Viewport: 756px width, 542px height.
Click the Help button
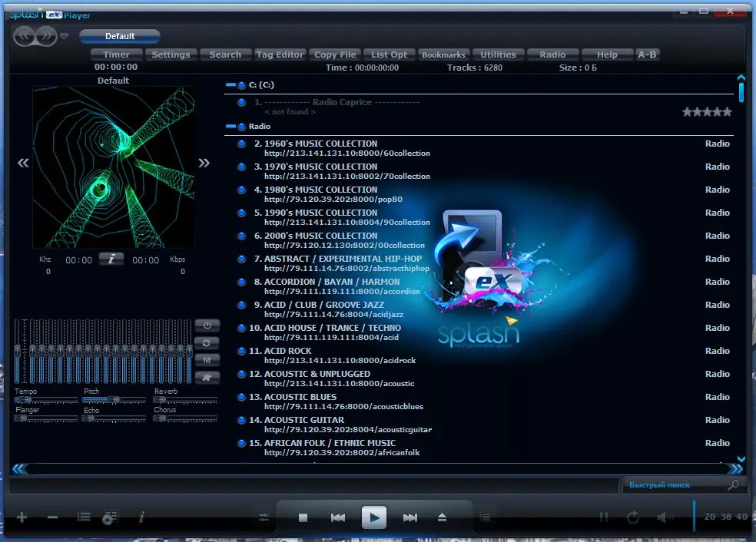point(607,55)
